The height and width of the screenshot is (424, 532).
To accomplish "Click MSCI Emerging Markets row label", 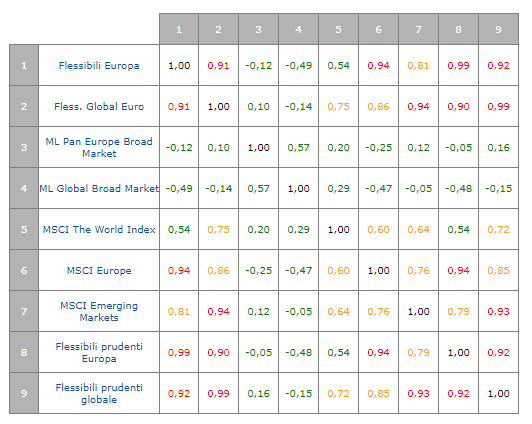I will (x=99, y=311).
